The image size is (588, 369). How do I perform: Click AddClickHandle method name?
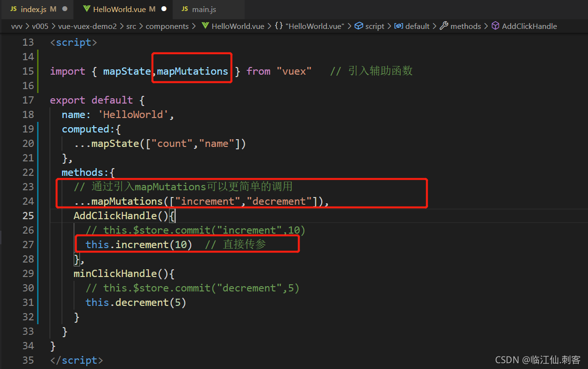pos(115,216)
